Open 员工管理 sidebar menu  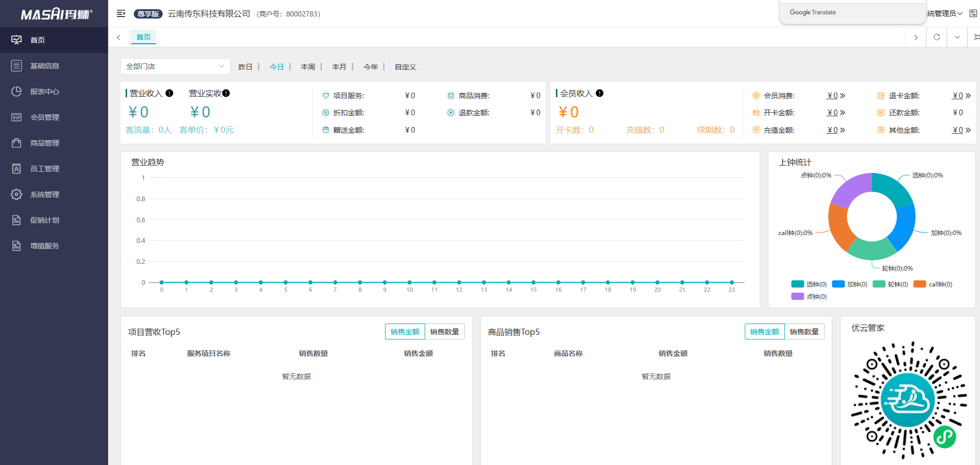[x=54, y=168]
